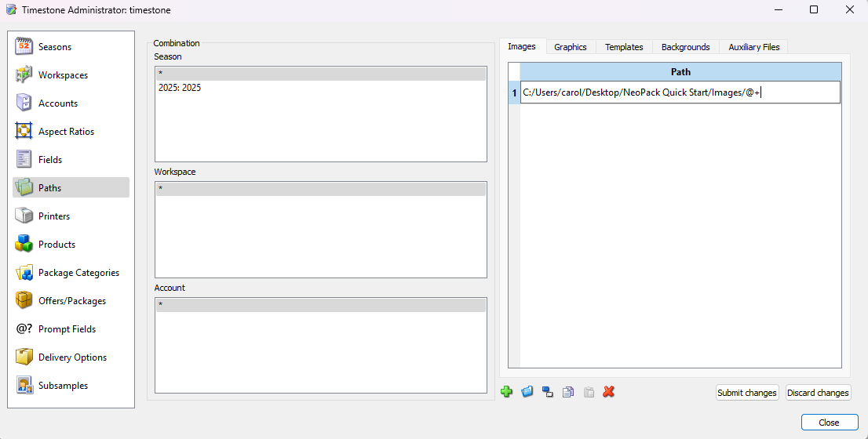Click the Submit changes button
Screen dimensions: 868x439
coord(746,393)
